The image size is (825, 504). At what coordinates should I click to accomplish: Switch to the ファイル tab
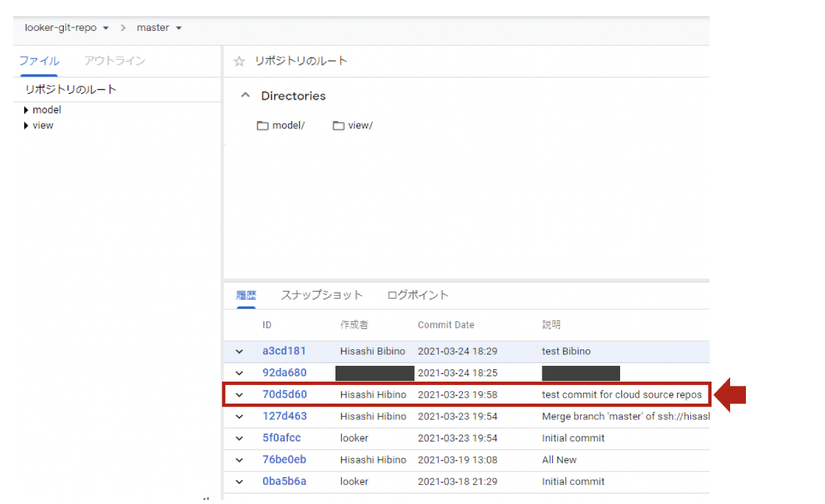pos(38,61)
